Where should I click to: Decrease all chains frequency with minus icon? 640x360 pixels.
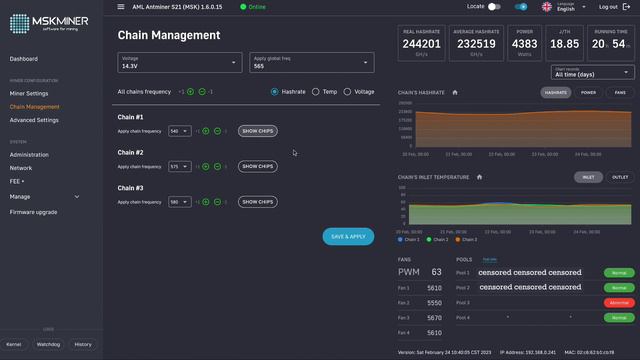click(x=202, y=92)
